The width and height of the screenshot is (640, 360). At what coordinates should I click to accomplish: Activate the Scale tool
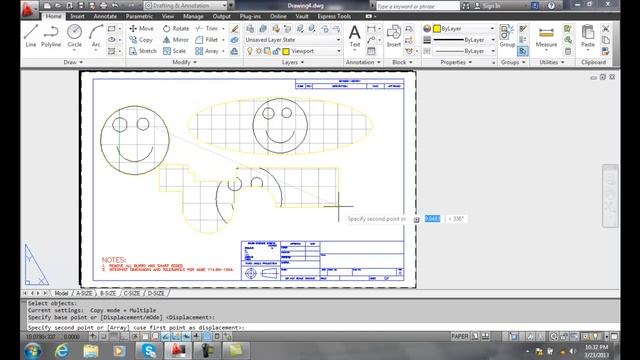point(174,51)
